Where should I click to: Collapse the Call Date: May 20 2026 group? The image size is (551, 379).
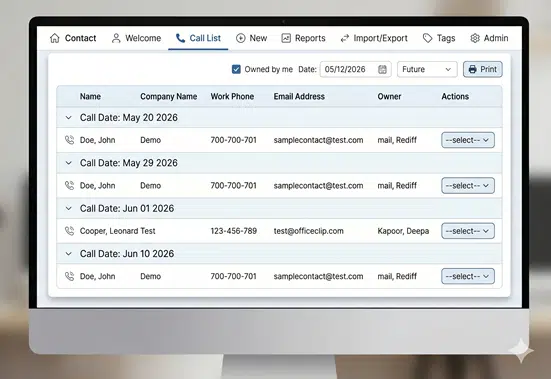coord(69,118)
